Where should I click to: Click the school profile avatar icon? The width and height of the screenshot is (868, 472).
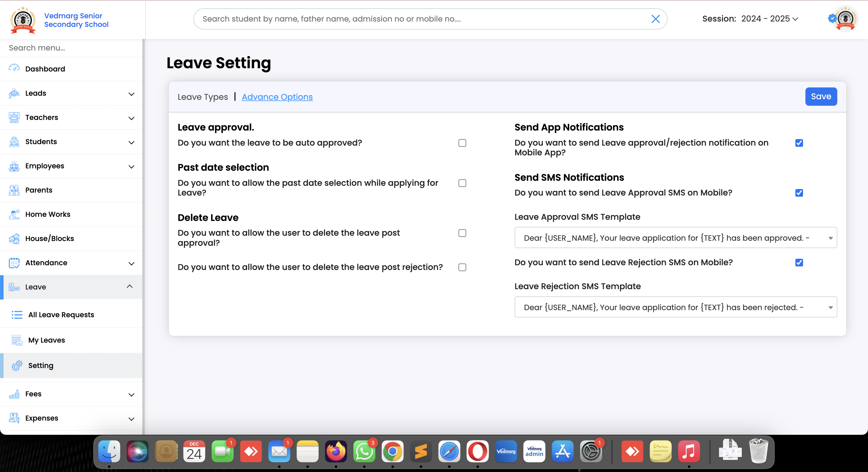tap(846, 19)
